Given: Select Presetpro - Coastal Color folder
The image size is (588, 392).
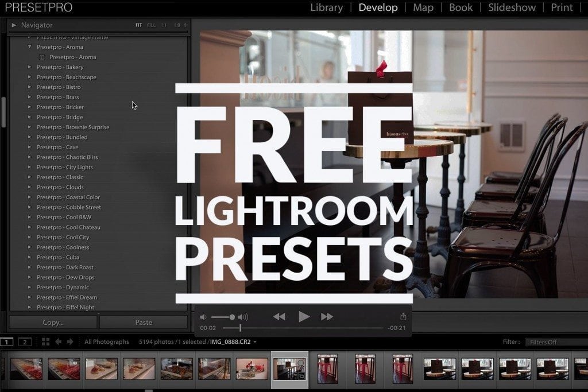Looking at the screenshot, I should pyautogui.click(x=68, y=197).
